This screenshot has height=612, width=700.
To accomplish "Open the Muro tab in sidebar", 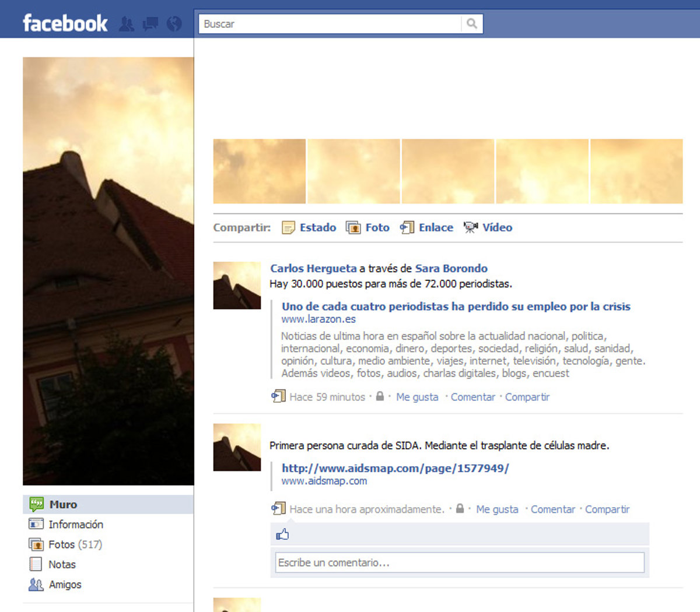I will click(x=63, y=504).
